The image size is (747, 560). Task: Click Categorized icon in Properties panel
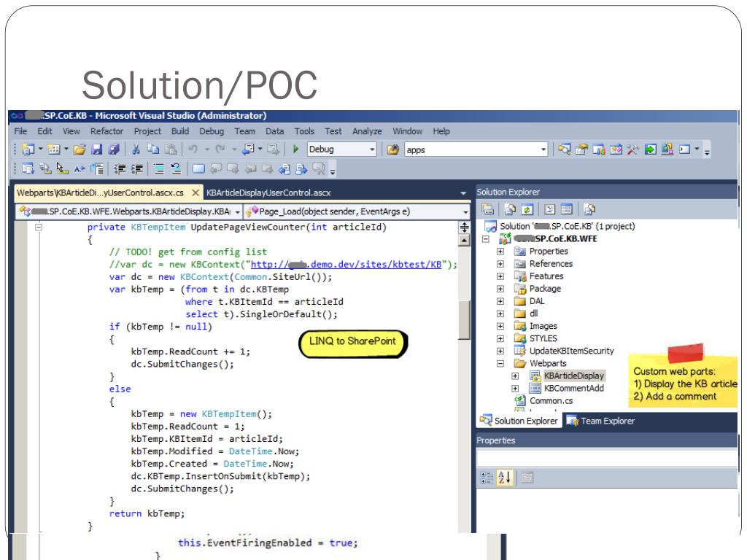click(487, 477)
